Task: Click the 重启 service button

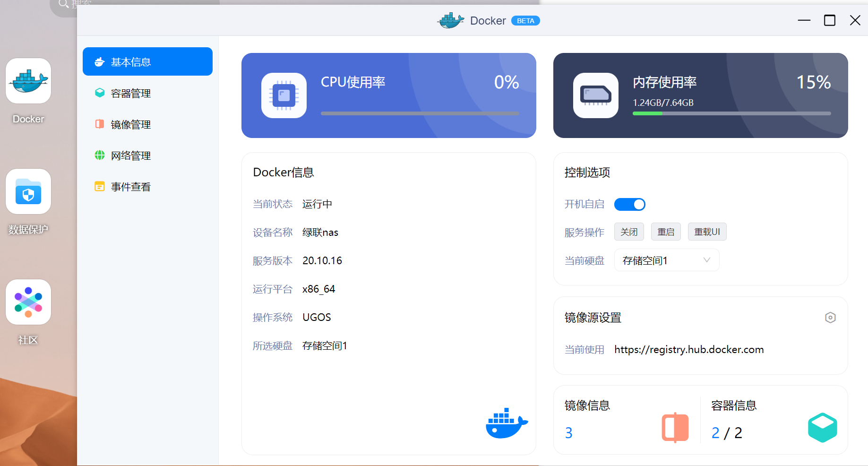Action: tap(666, 232)
